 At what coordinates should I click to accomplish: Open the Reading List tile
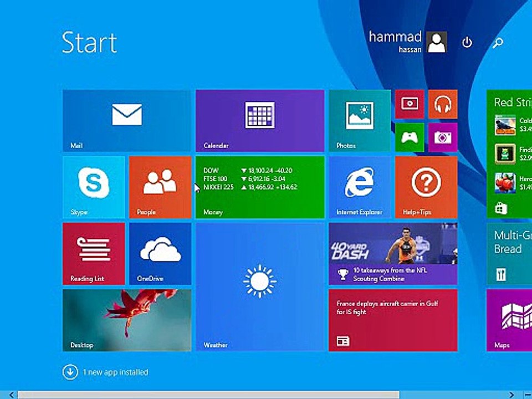pos(94,253)
